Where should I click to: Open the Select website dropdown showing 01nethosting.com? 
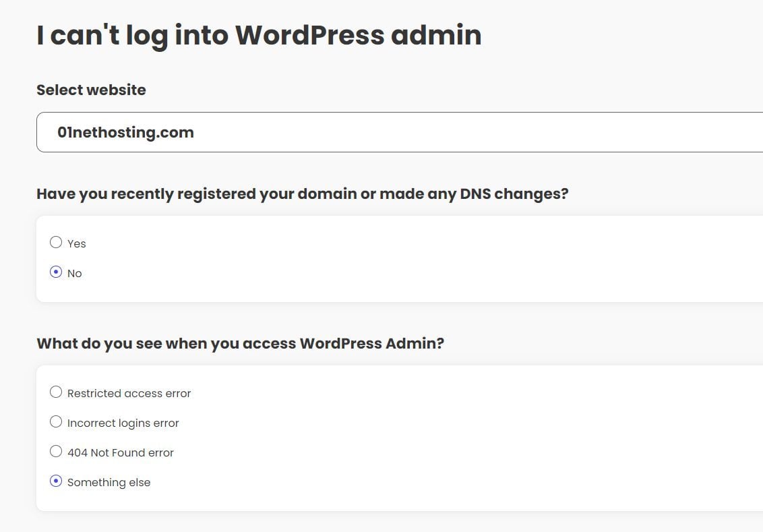(x=400, y=132)
